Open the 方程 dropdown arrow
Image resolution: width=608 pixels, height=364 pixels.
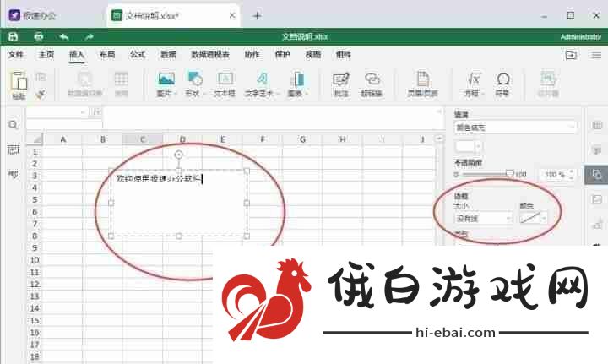coord(483,94)
